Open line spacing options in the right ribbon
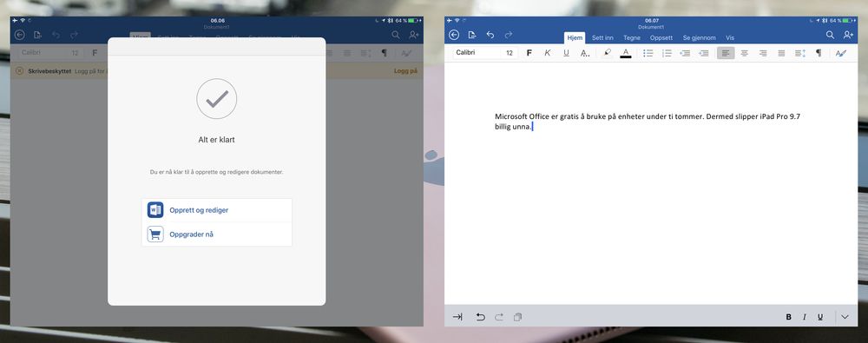Viewport: 868px width, 343px height. tap(800, 53)
